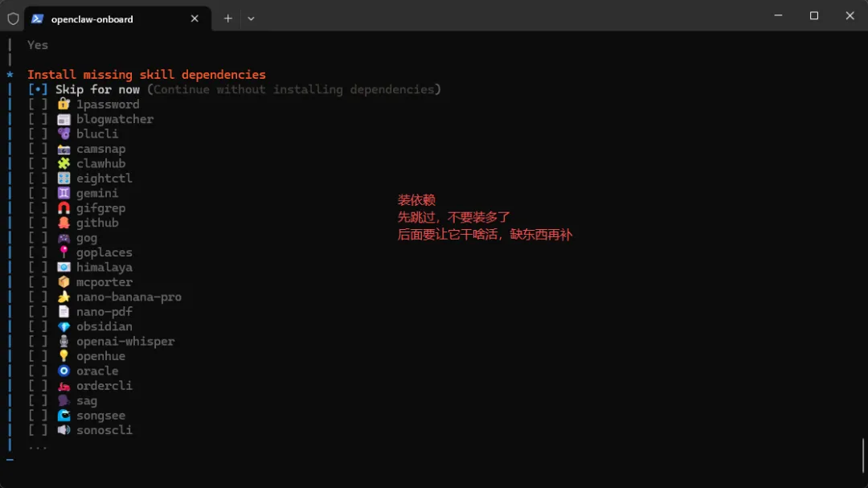This screenshot has height=488, width=868.
Task: Click the oracle blue circle icon
Action: click(x=63, y=371)
